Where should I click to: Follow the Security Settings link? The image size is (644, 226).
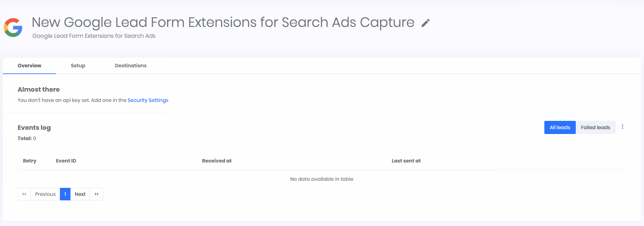[148, 100]
